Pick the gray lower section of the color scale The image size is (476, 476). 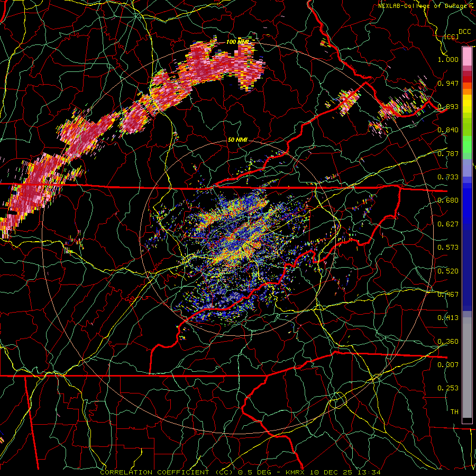click(x=467, y=368)
